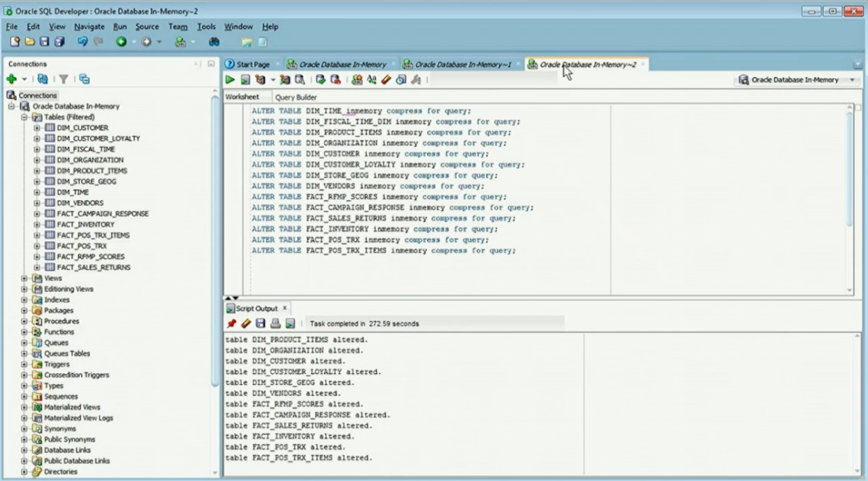Switch to the Query Builder tab
The image size is (868, 481).
[x=296, y=97]
